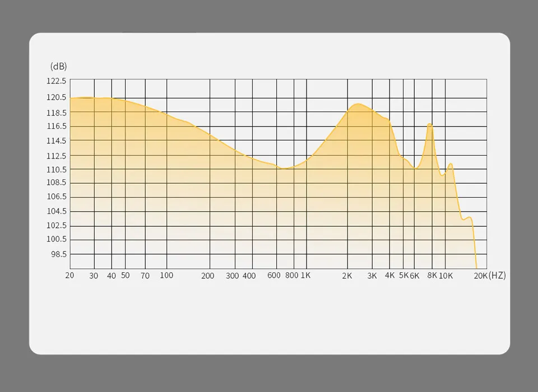Viewport: 538px width, 392px height.
Task: Click the (dB) unit label
Action: (x=58, y=66)
